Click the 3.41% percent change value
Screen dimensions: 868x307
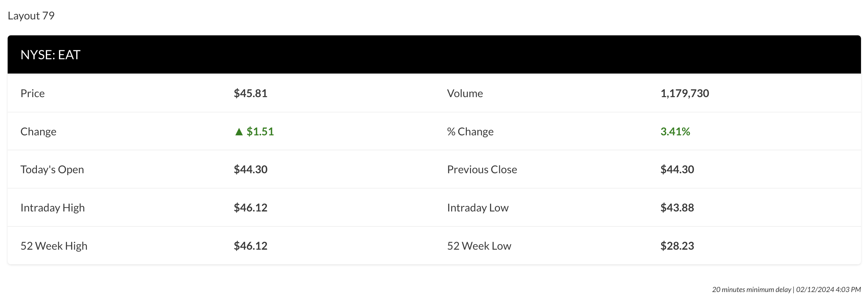(x=675, y=132)
